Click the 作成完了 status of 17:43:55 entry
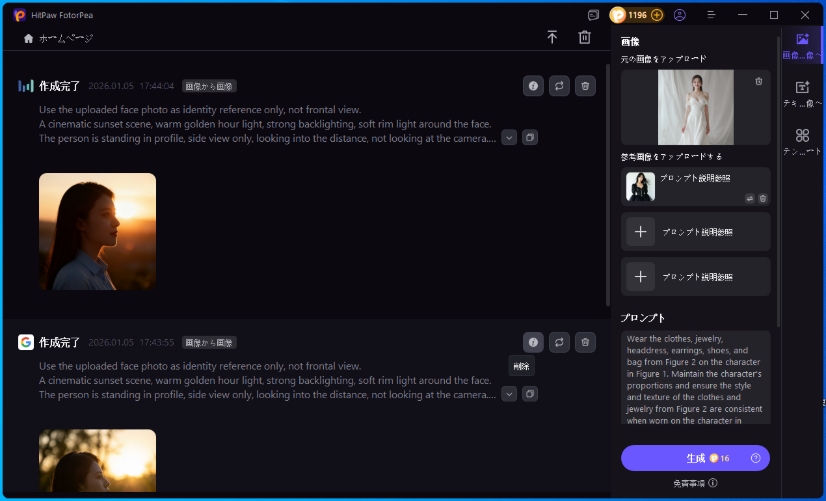Image resolution: width=826 pixels, height=501 pixels. coord(60,342)
